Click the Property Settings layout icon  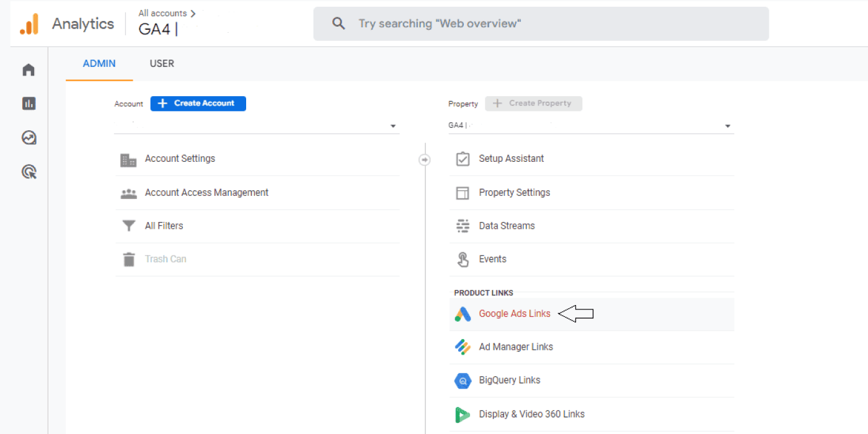463,193
